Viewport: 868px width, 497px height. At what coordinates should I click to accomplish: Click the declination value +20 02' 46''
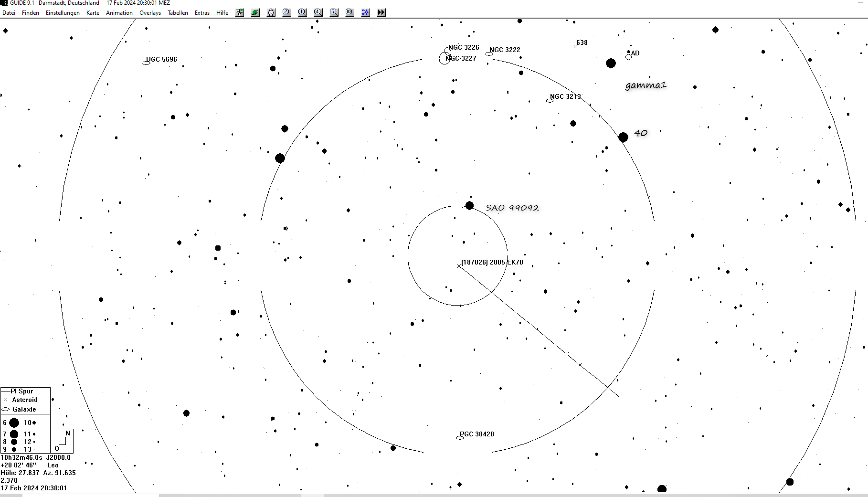[19, 465]
